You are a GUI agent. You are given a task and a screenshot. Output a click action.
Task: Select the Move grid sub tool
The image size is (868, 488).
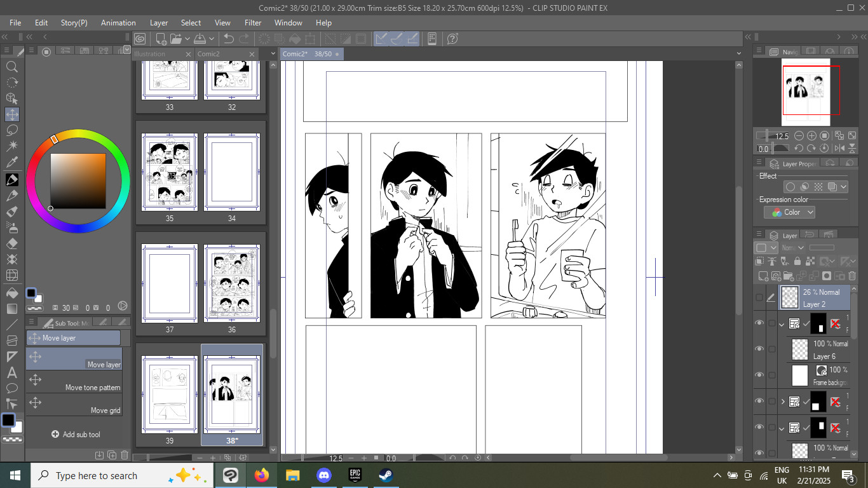pos(74,404)
